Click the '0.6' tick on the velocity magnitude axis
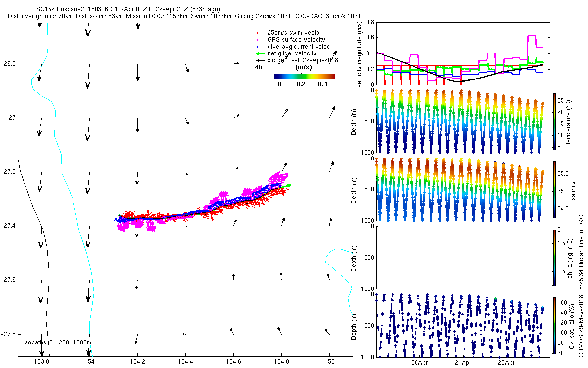 coord(370,38)
